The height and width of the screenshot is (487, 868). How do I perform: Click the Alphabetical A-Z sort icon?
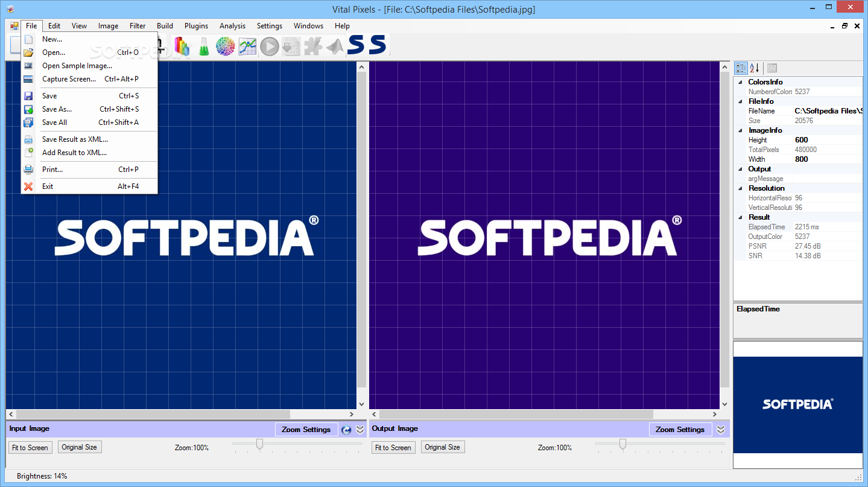(x=754, y=68)
